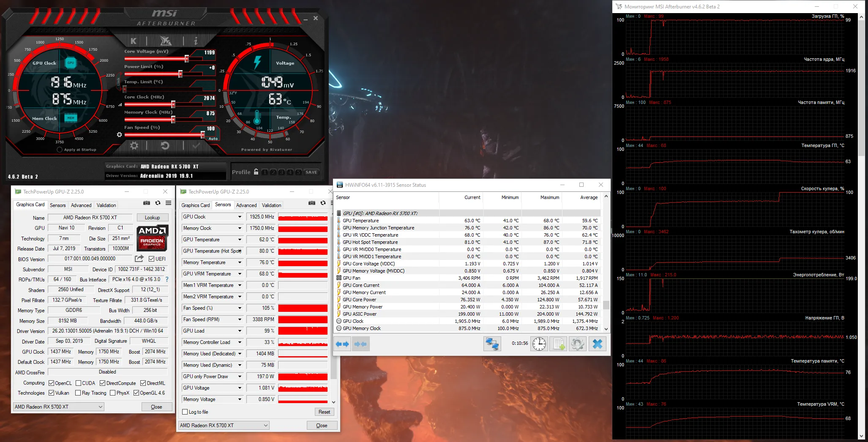Toggle the Ray Tracing checkbox
The image size is (868, 442).
(x=78, y=393)
